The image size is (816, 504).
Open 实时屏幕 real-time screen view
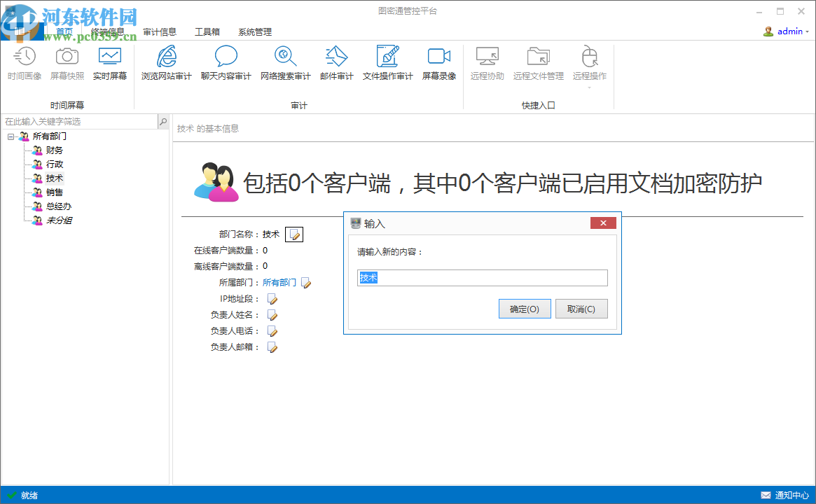pos(110,63)
